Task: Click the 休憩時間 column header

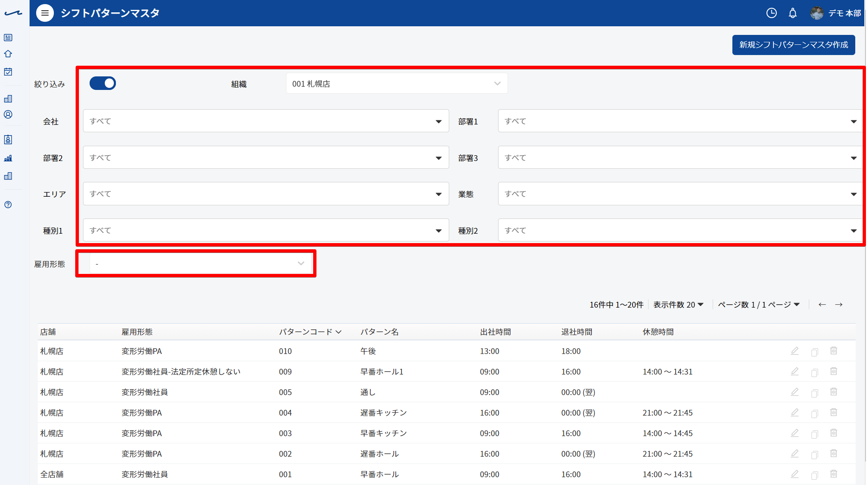Action: [658, 332]
